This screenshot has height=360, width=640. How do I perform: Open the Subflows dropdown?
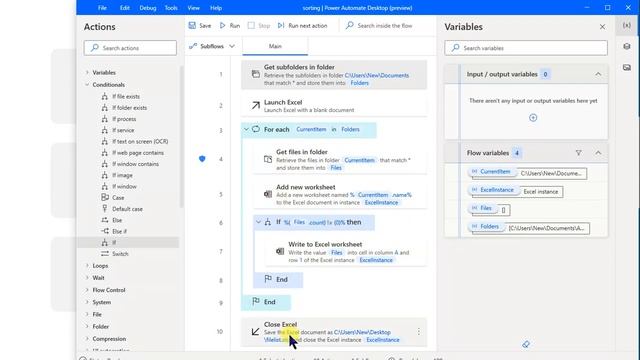[x=212, y=46]
